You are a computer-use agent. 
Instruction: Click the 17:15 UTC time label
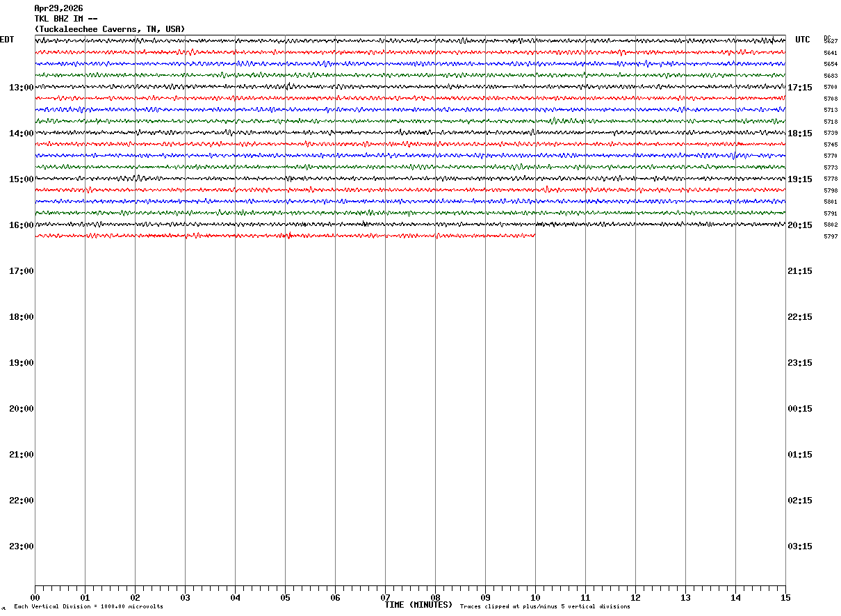800,88
